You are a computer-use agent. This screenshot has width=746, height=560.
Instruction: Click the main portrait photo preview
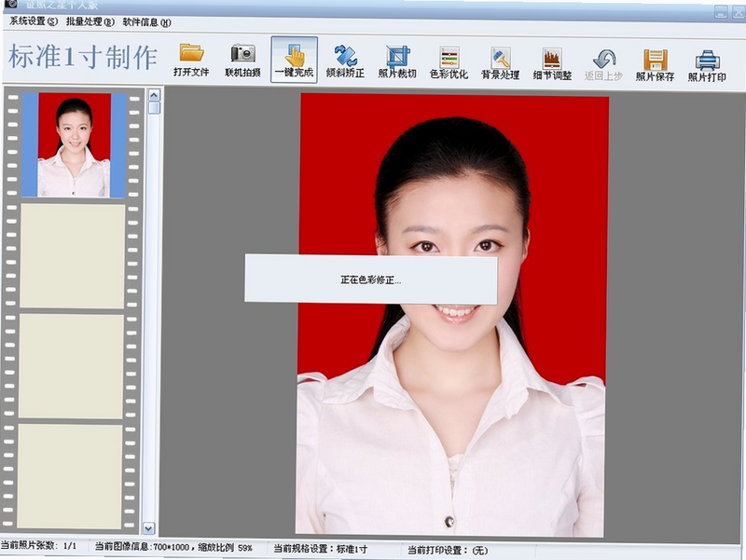(452, 315)
